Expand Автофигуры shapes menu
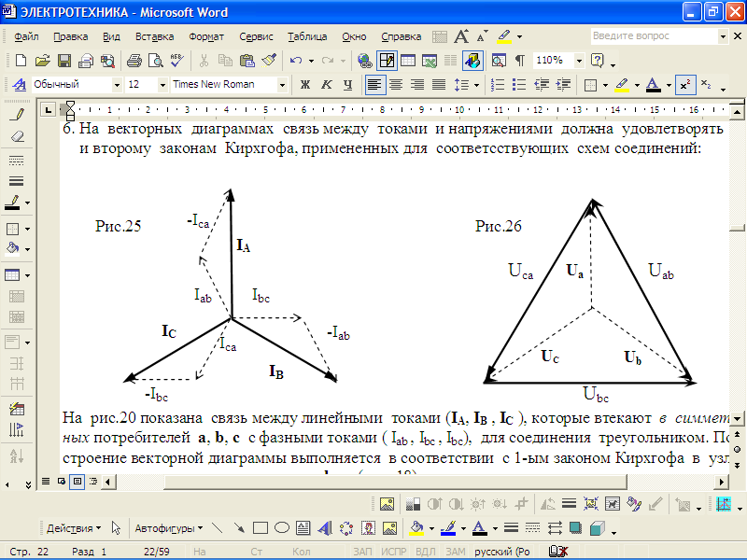Image resolution: width=747 pixels, height=560 pixels. (169, 528)
